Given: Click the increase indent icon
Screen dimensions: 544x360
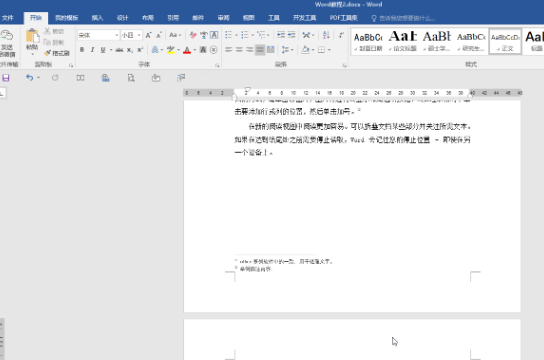Looking at the screenshot, I should click(291, 35).
